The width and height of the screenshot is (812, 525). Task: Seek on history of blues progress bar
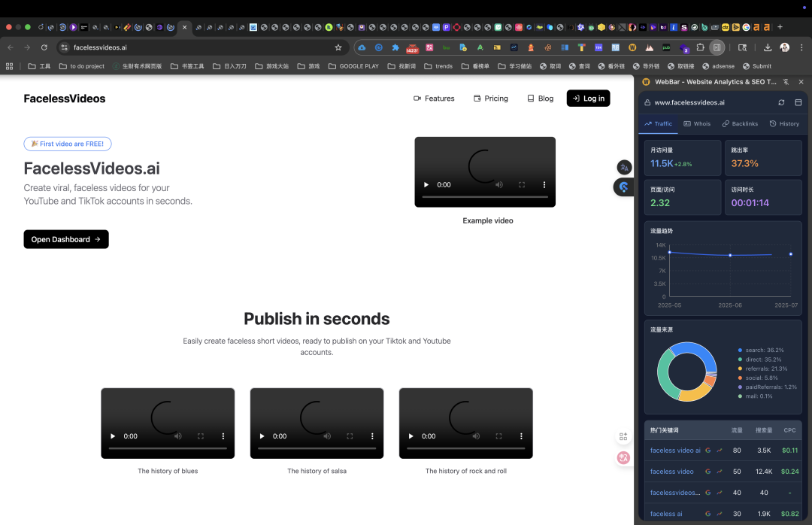tap(168, 448)
